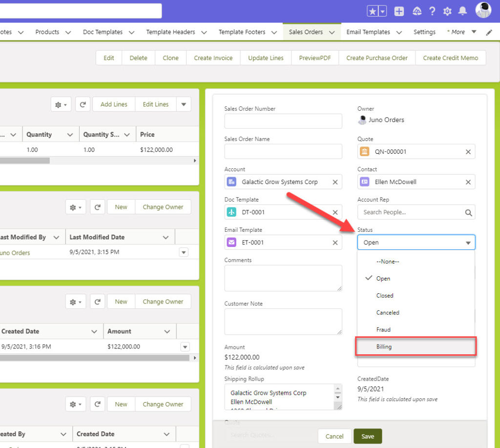Expand the Template Headers tab chevron
Screen dimensions: 500x448
click(x=204, y=32)
